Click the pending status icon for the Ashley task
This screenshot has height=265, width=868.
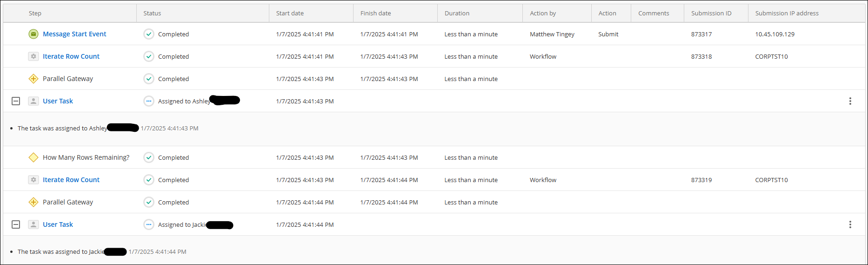pos(149,101)
